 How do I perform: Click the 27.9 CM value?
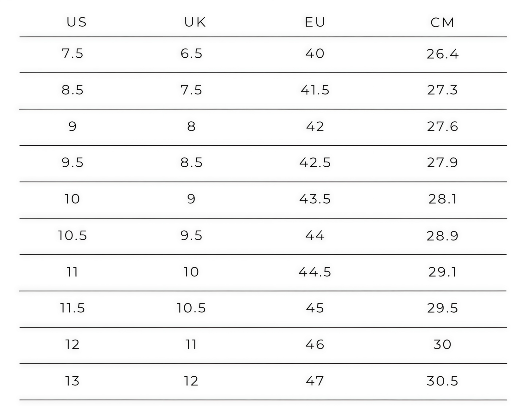[x=442, y=163]
